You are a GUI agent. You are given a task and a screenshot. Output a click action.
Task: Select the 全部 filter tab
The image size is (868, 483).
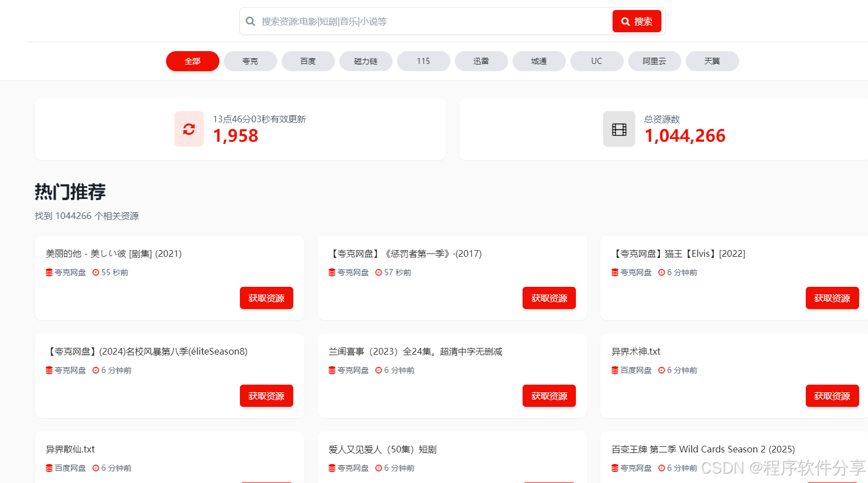pos(193,61)
